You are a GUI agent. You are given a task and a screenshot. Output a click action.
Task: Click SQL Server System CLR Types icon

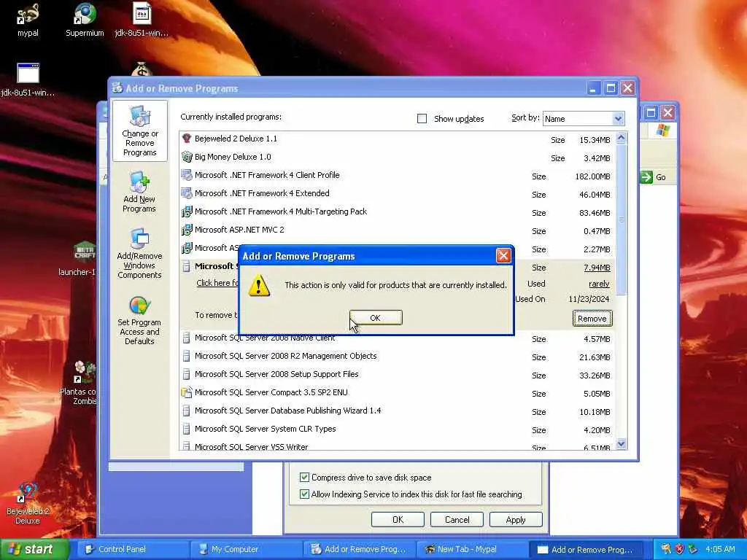tap(187, 429)
